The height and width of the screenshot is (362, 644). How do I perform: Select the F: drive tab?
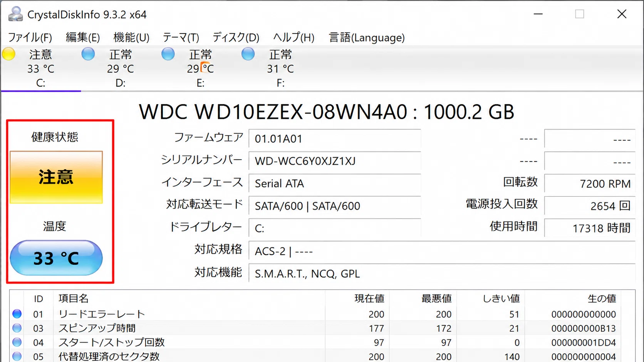[x=280, y=68]
